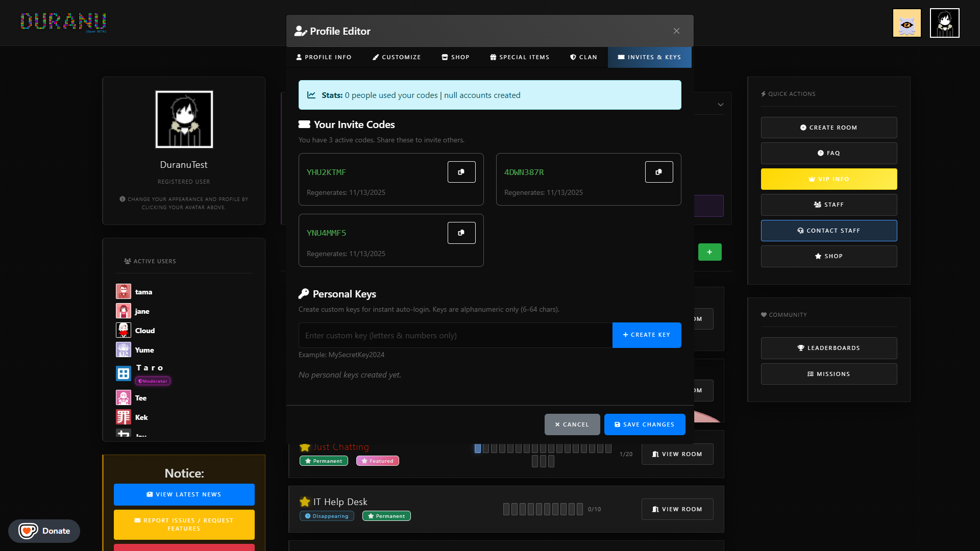Image resolution: width=980 pixels, height=551 pixels.
Task: Cancel the Profile Editor dialog
Action: click(572, 424)
